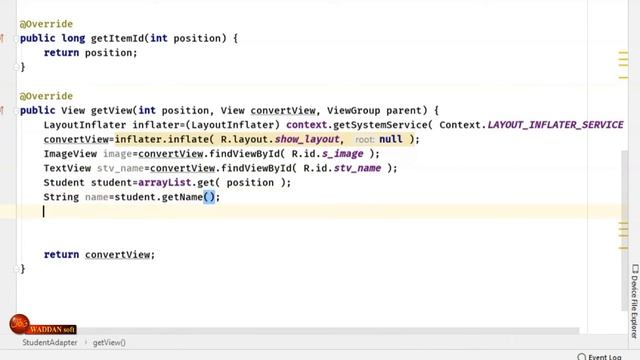The height and width of the screenshot is (360, 640).
Task: Click the override gutter marker beside getItemId
Action: [2, 38]
